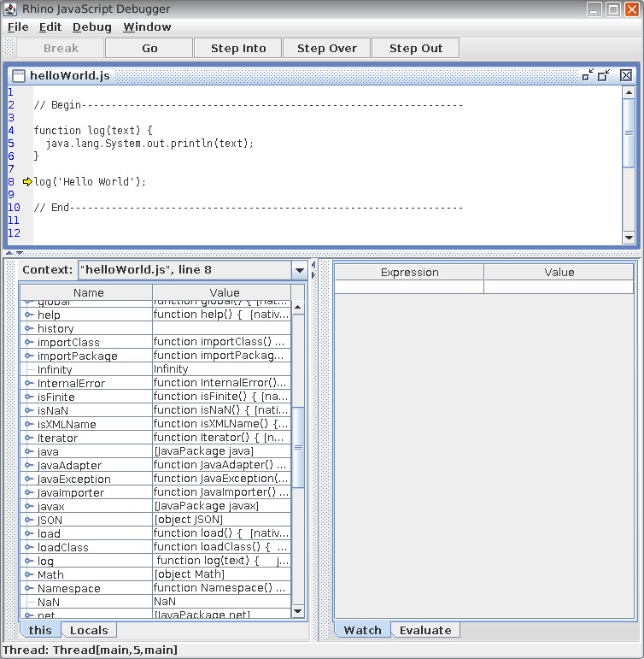Screen dimensions: 644x659
Task: Click the helloWorld.js internal frame icon
Action: (19, 76)
